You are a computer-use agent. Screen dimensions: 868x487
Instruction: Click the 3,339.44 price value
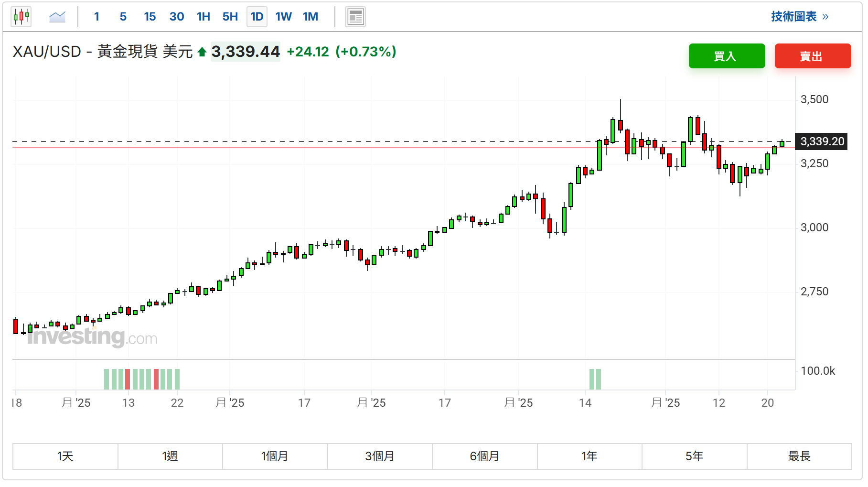246,52
